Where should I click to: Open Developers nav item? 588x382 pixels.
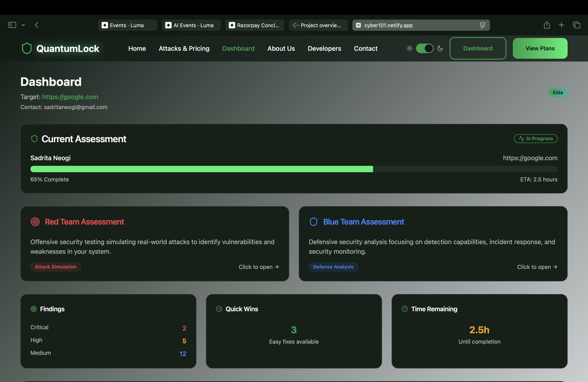click(x=324, y=48)
